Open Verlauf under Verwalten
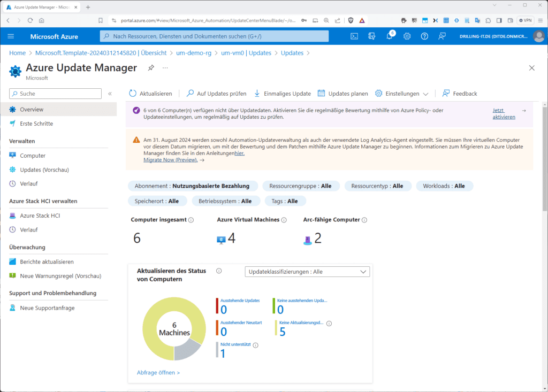This screenshot has height=392, width=548. coord(29,184)
